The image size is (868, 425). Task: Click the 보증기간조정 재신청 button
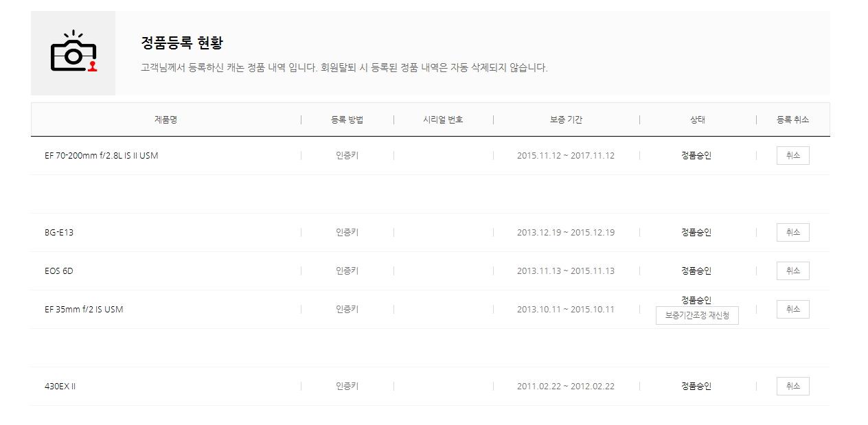[697, 316]
